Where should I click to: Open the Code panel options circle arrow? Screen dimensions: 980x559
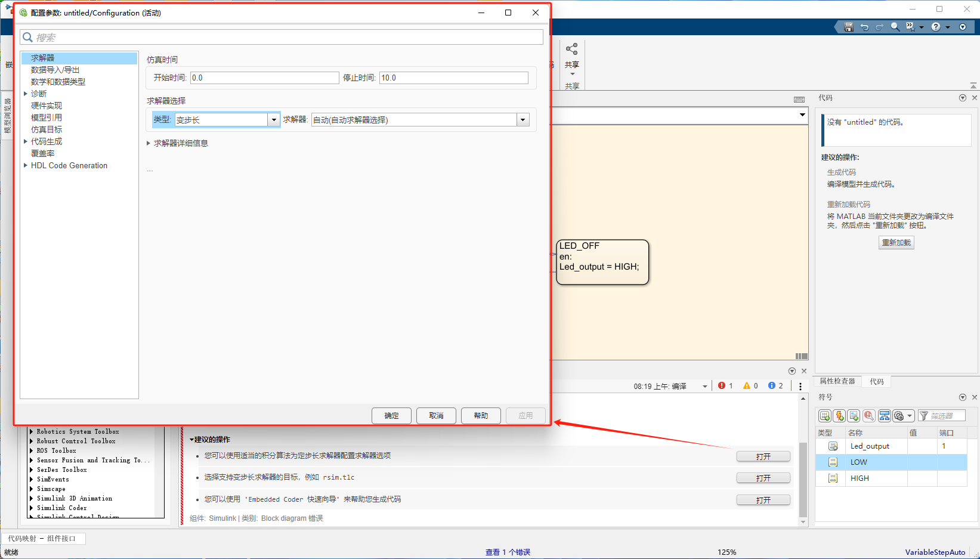point(963,98)
